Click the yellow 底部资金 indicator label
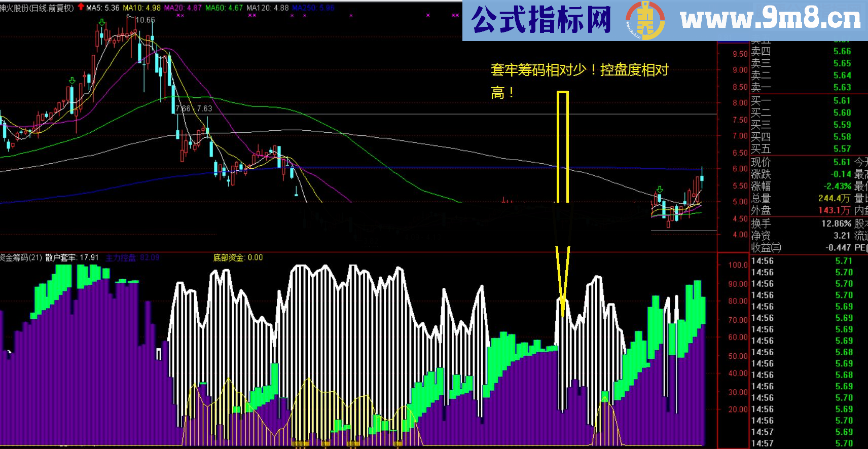The image size is (868, 449). coord(238,257)
